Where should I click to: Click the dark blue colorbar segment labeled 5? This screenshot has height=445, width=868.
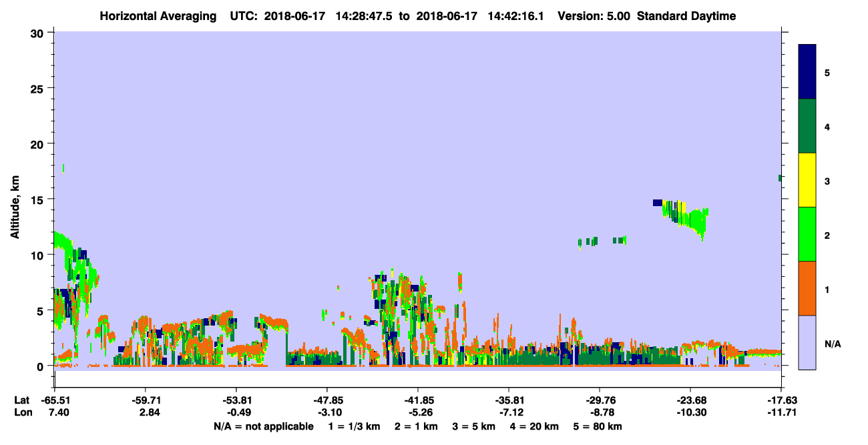tap(807, 72)
